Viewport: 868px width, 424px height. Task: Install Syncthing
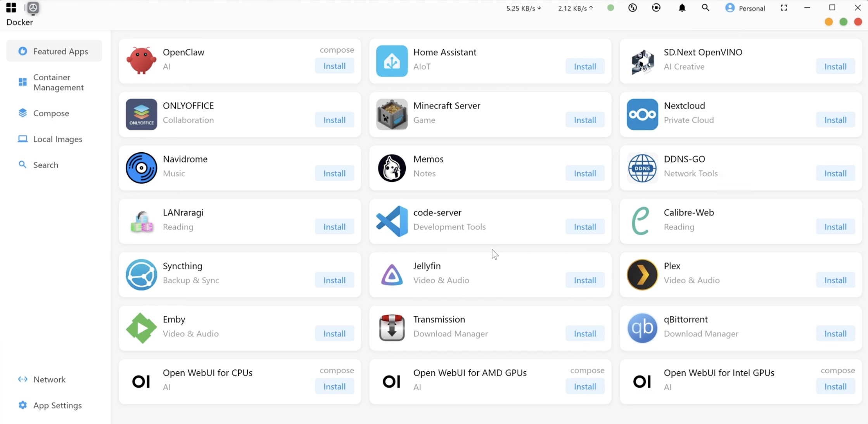[334, 280]
